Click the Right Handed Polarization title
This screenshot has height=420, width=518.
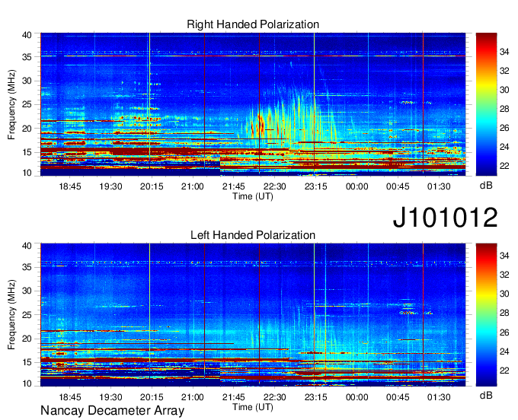[x=253, y=24]
